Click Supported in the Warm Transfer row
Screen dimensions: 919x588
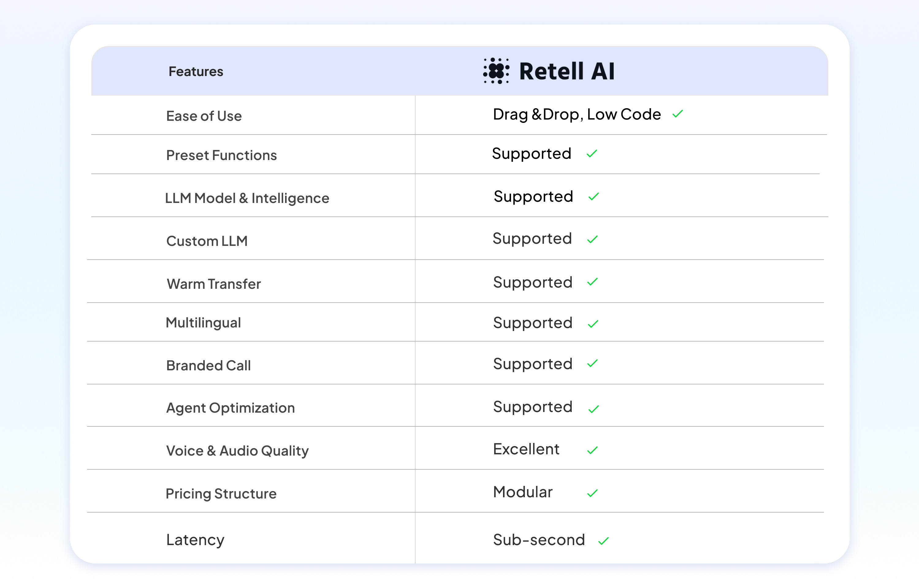(x=533, y=283)
